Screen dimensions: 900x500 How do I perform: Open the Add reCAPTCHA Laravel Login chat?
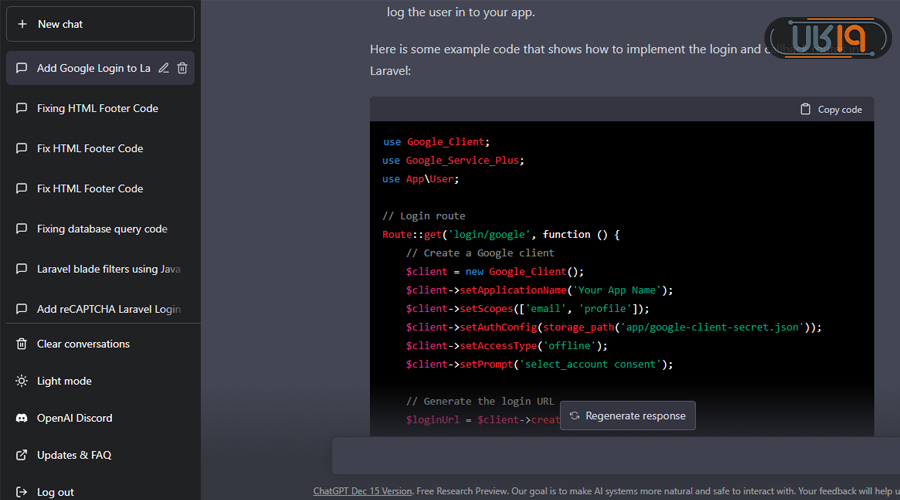108,309
